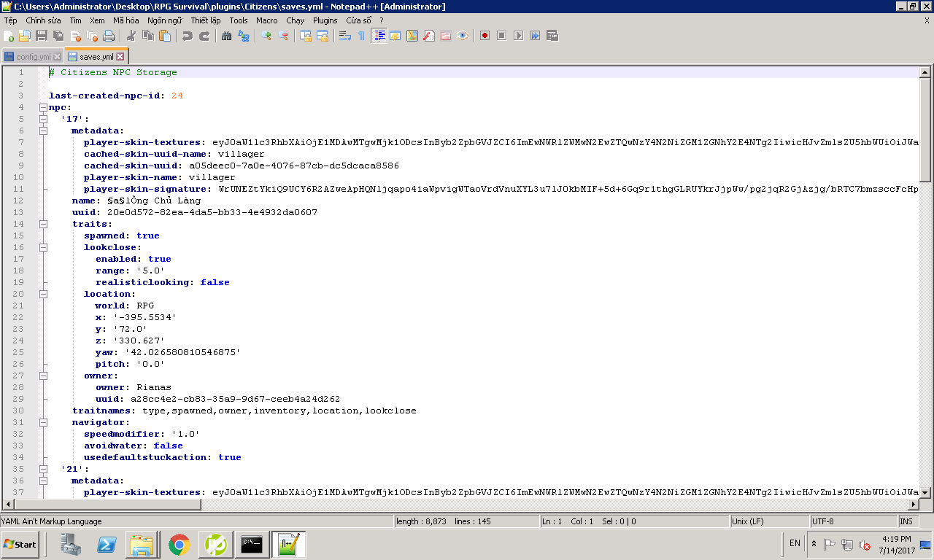Click the Cut scissors icon

(x=131, y=36)
